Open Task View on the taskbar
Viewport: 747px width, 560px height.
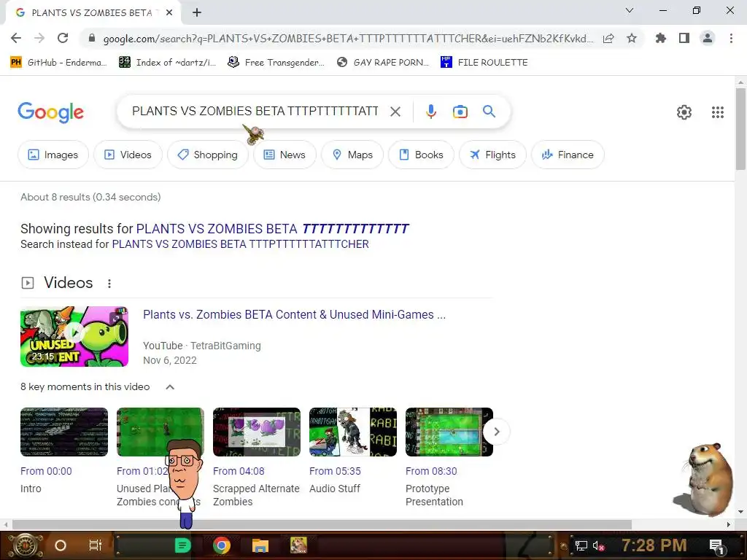pyautogui.click(x=96, y=545)
